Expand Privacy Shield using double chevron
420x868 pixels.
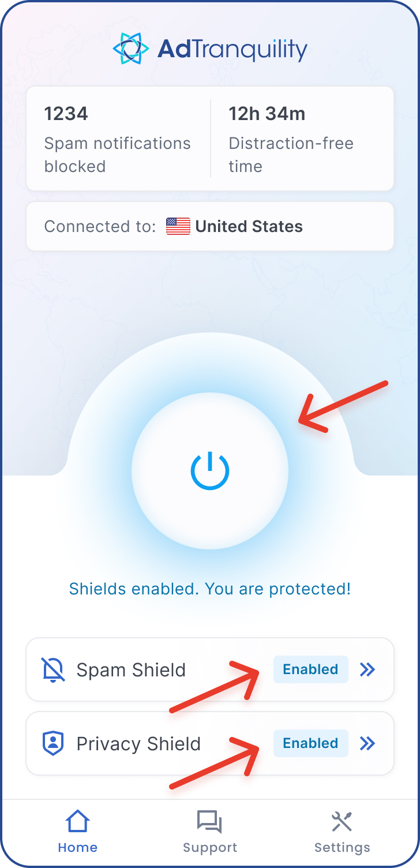(x=367, y=743)
